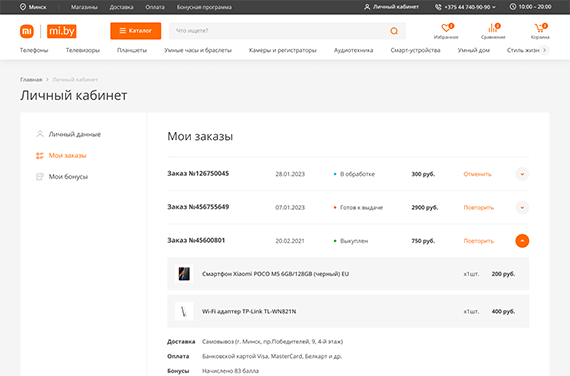Open Личный кабинет link in top bar
This screenshot has height=376, width=570.
[396, 7]
